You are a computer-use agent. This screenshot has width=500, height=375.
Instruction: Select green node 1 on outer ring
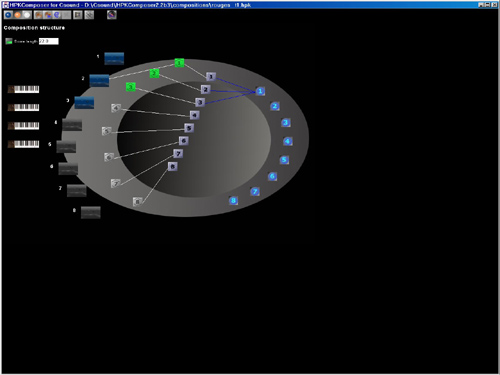pos(179,63)
